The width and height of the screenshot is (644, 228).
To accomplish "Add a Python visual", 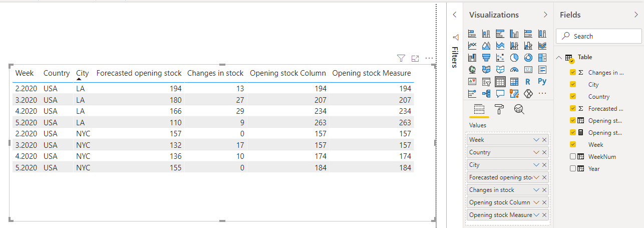I will [542, 82].
